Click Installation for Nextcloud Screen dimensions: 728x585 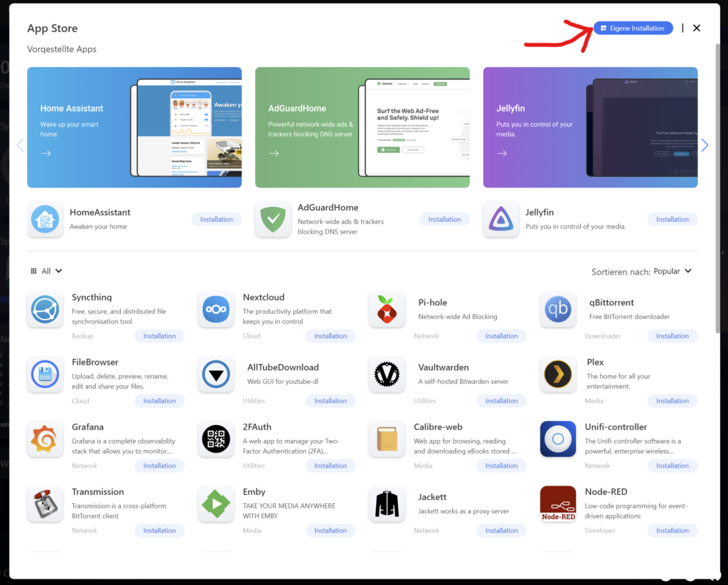tap(330, 336)
